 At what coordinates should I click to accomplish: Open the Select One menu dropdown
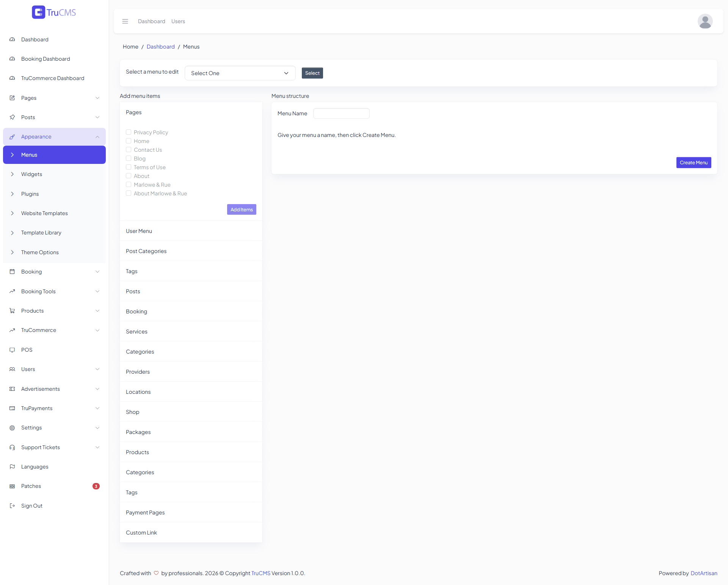point(240,73)
